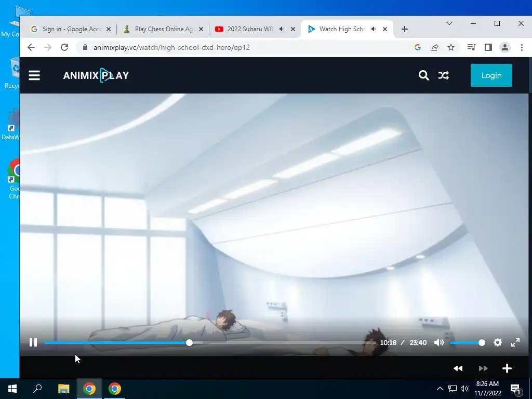Click first Chrome taskbar icon
This screenshot has width=532, height=399.
click(x=89, y=389)
